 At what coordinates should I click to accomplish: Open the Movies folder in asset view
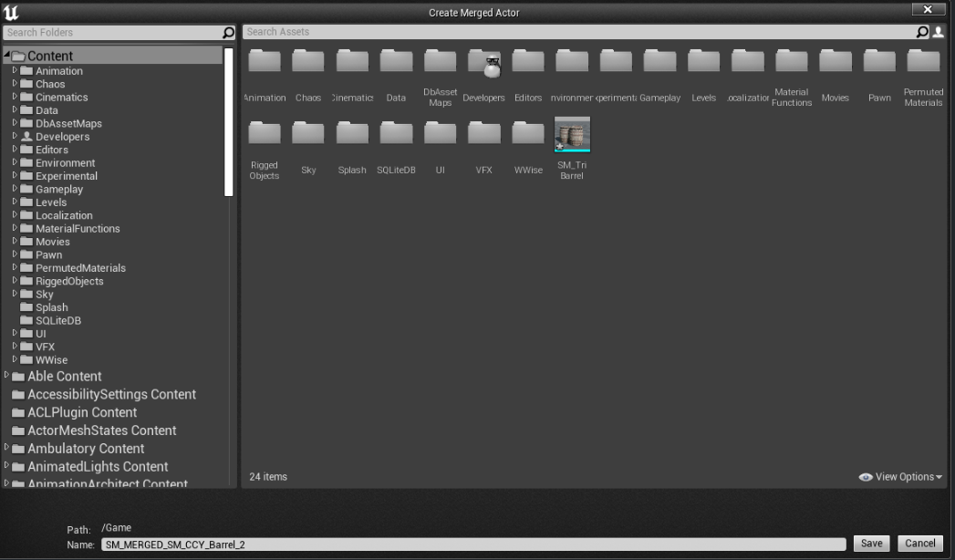[835, 61]
